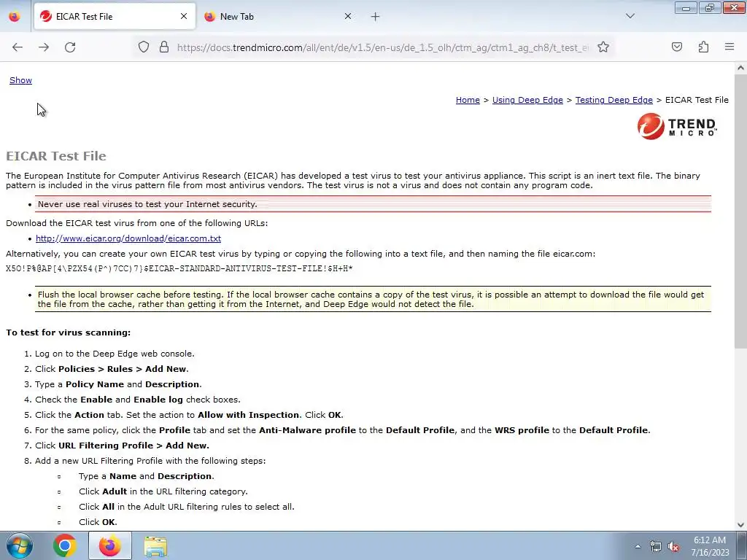Open the Save to Pocket icon
Viewport: 747px width, 560px height.
[677, 47]
